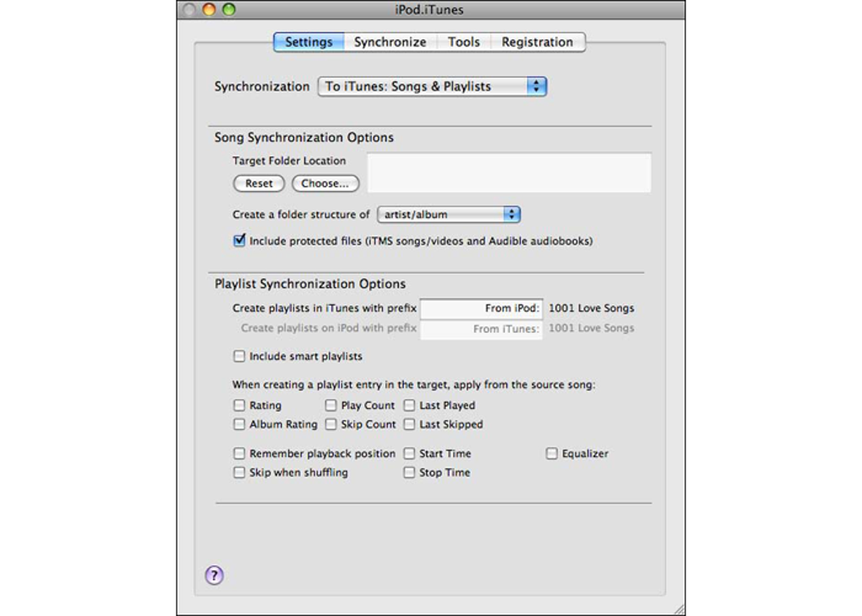This screenshot has width=862, height=616.
Task: Open the Synchronize tab
Action: 390,42
